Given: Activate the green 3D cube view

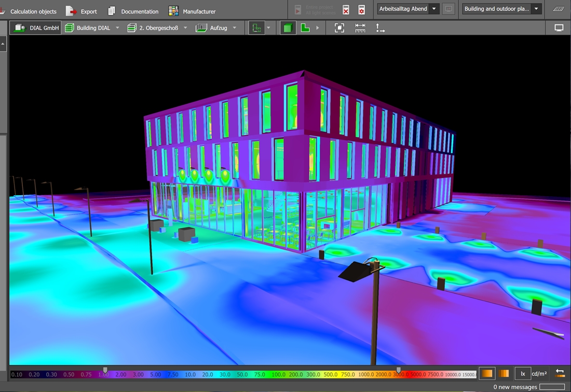Looking at the screenshot, I should pyautogui.click(x=288, y=28).
